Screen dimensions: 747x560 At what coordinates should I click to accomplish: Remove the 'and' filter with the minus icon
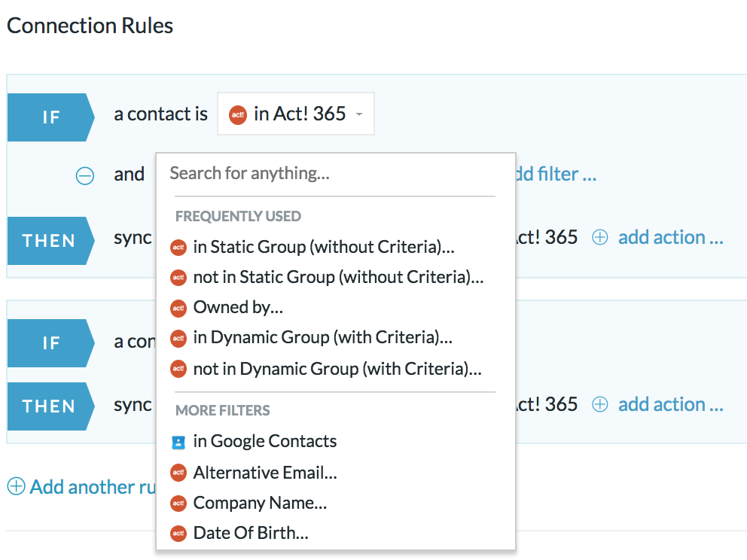point(85,175)
